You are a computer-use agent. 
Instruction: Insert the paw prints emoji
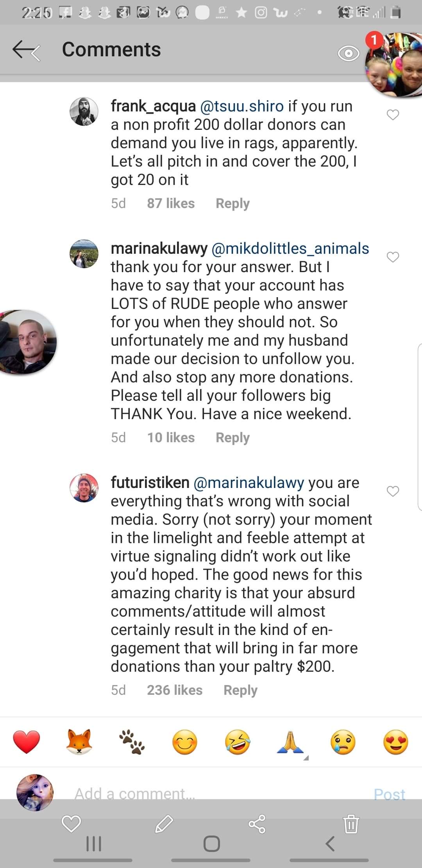(132, 742)
